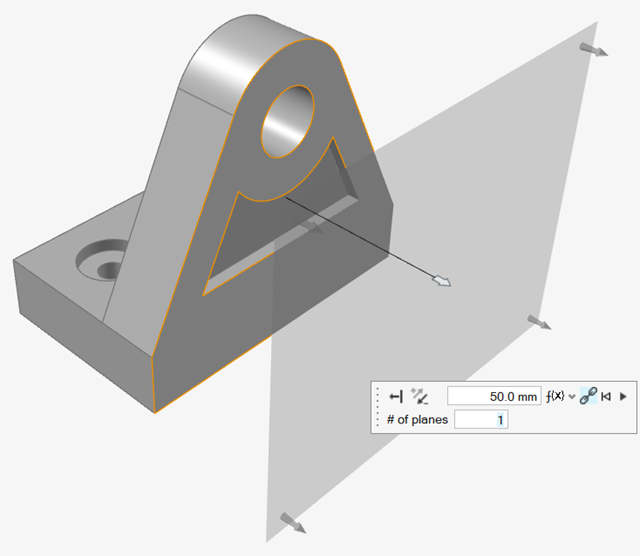Viewport: 640px width, 556px height.
Task: Click the microdialog dotted drag handle
Action: pos(378,407)
